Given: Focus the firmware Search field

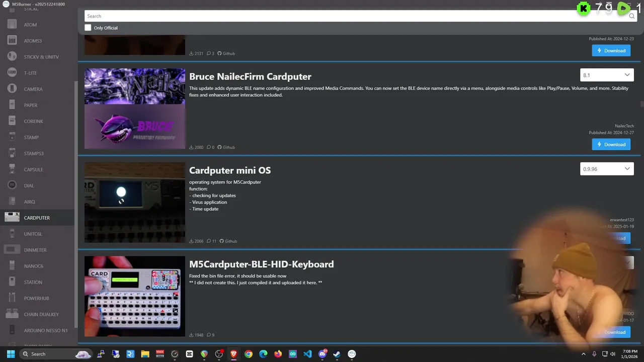Looking at the screenshot, I should click(355, 16).
